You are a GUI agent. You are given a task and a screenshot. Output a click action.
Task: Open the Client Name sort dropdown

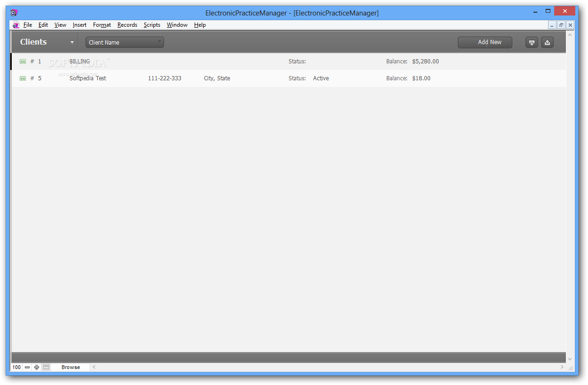125,42
